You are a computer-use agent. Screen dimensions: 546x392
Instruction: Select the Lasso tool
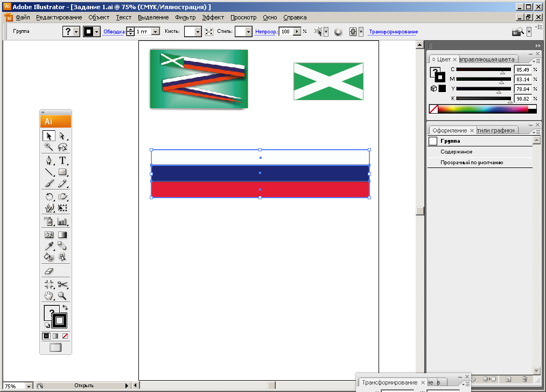(62, 147)
